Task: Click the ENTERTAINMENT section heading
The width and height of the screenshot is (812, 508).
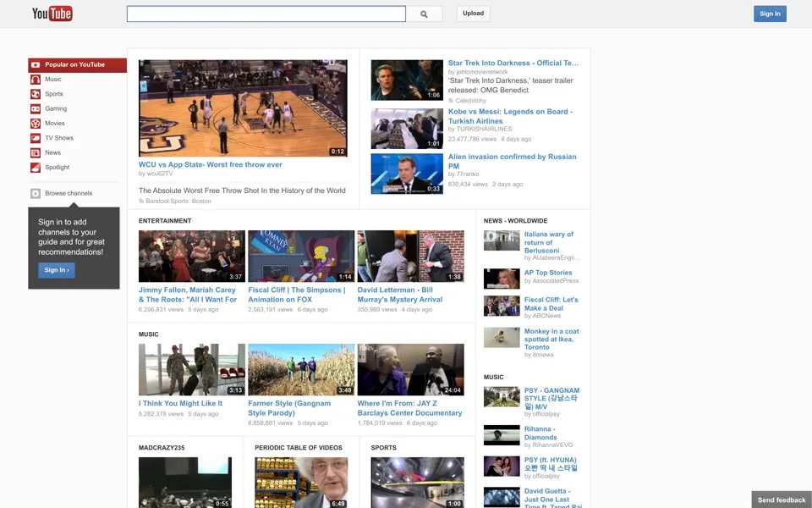Action: 165,221
